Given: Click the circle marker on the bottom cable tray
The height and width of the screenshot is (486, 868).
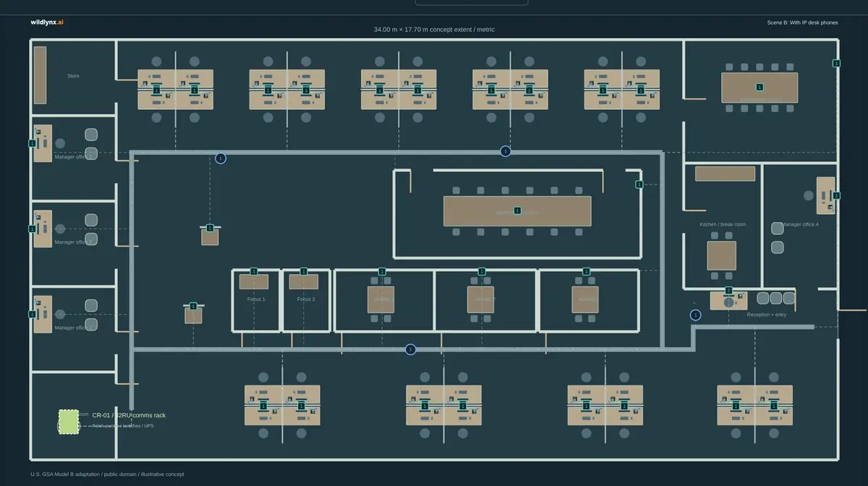Looking at the screenshot, I should tap(411, 349).
